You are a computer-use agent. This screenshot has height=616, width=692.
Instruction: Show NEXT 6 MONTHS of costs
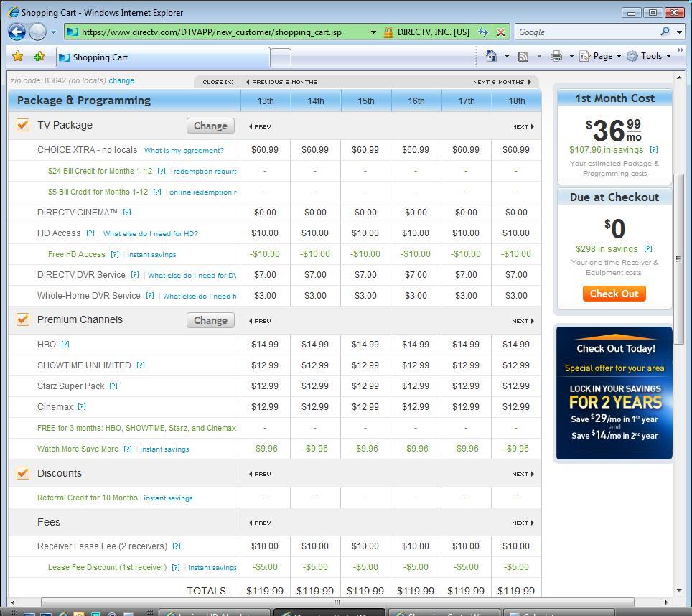click(x=502, y=82)
